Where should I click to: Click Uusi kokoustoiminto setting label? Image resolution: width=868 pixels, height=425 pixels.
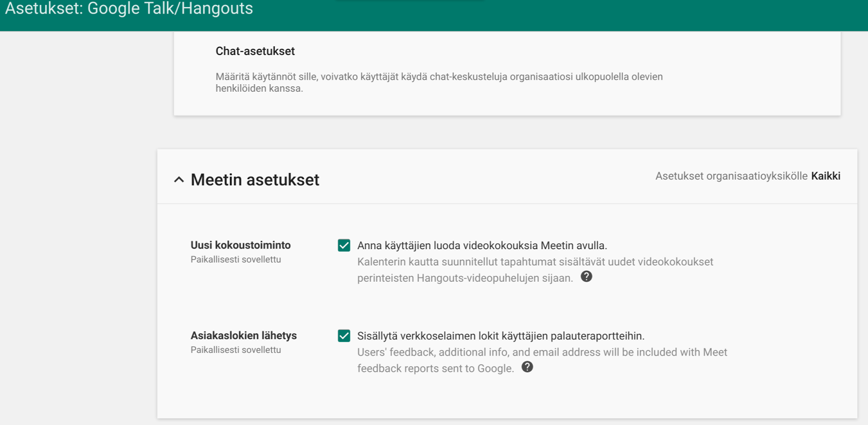(240, 245)
